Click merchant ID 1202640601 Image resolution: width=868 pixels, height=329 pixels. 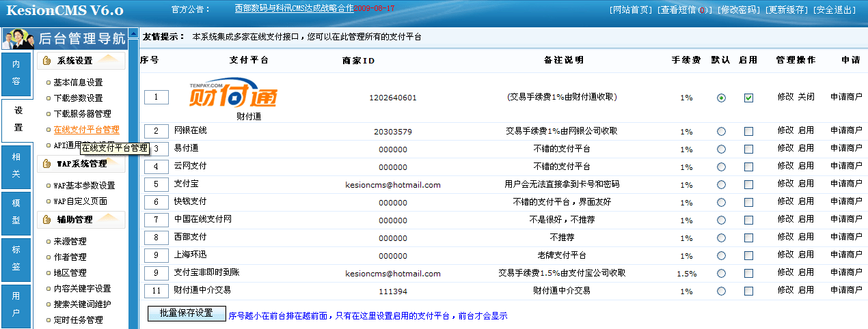click(392, 98)
